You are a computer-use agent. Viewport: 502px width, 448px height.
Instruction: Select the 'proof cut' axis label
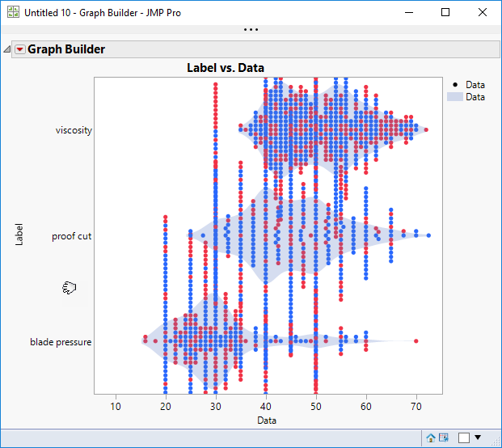[72, 236]
